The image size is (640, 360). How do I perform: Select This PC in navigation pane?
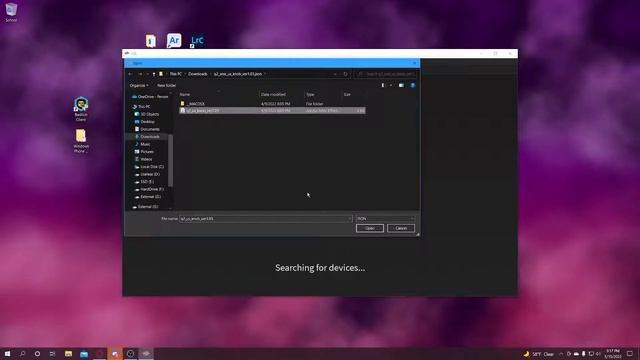(x=141, y=107)
